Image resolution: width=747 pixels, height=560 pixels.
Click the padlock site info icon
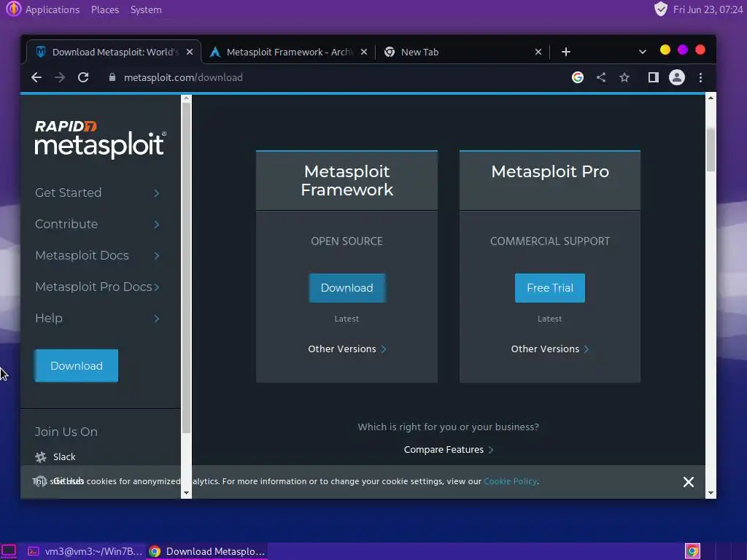point(112,77)
